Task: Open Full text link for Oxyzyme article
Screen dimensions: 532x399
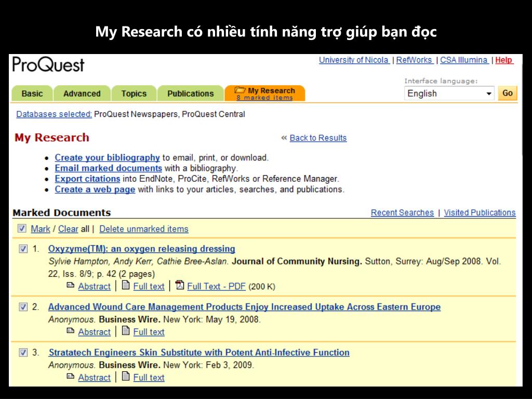Action: [149, 286]
